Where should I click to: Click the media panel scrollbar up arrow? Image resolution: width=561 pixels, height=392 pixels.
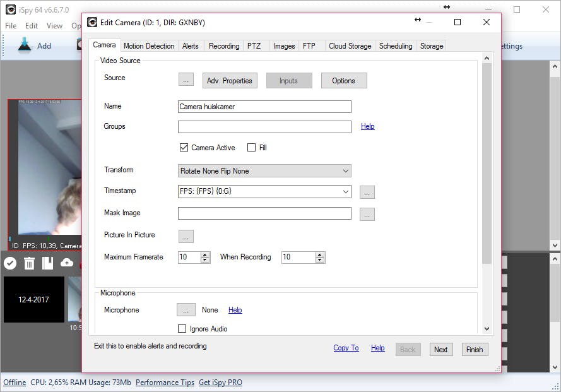pyautogui.click(x=555, y=258)
